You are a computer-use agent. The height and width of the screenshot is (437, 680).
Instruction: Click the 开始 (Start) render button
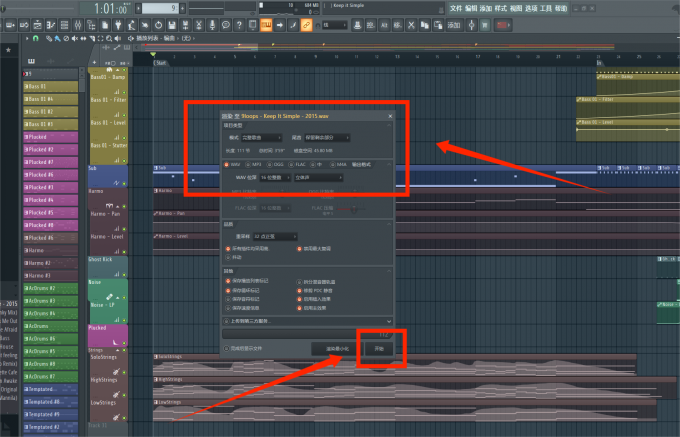pyautogui.click(x=378, y=348)
